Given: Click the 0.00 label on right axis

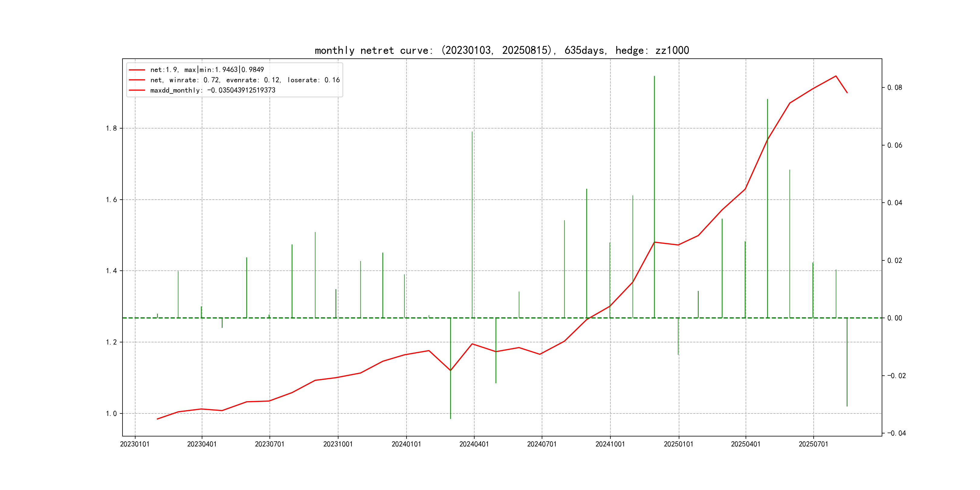Looking at the screenshot, I should [894, 318].
